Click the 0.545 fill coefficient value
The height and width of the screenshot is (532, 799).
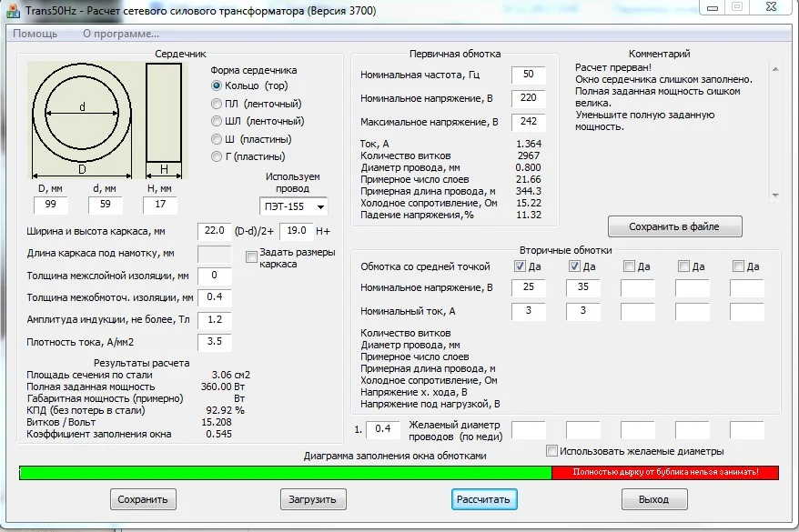[218, 435]
